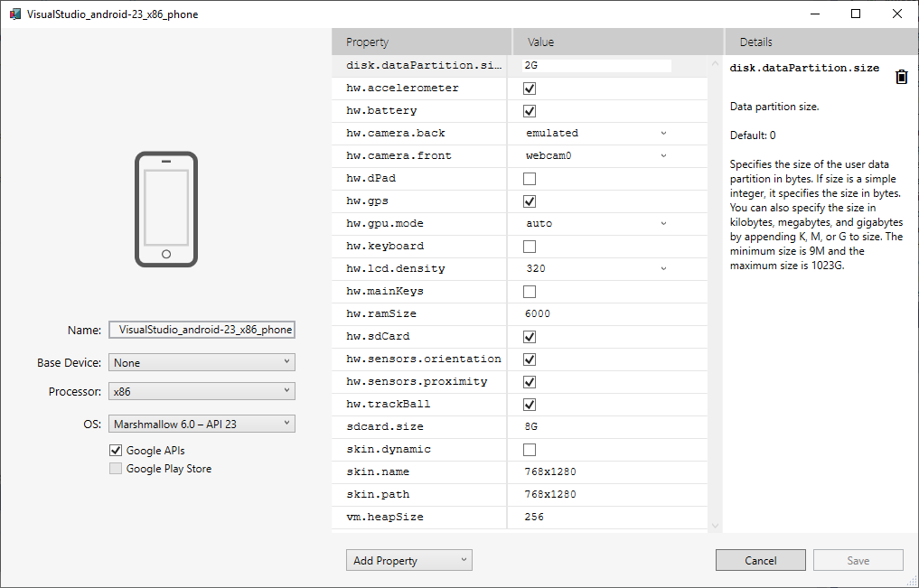Click the Property column header
This screenshot has height=588, width=919.
tap(421, 42)
